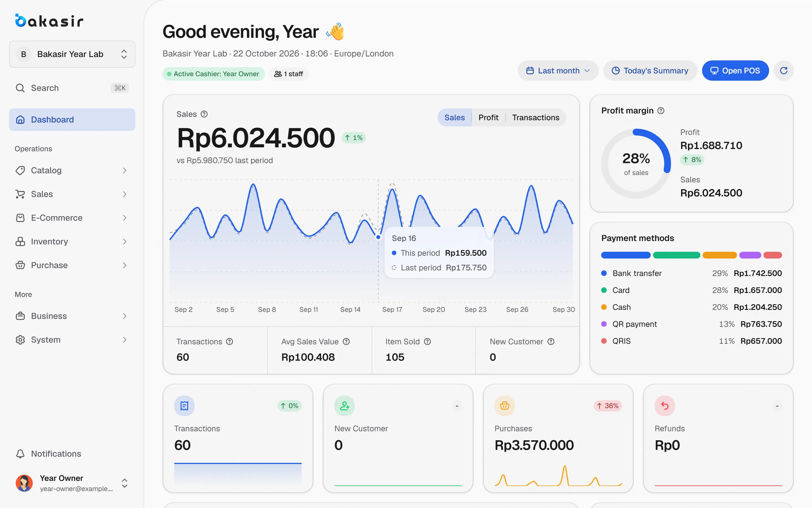812x508 pixels.
Task: Click the New Customer help icon
Action: [x=551, y=342]
